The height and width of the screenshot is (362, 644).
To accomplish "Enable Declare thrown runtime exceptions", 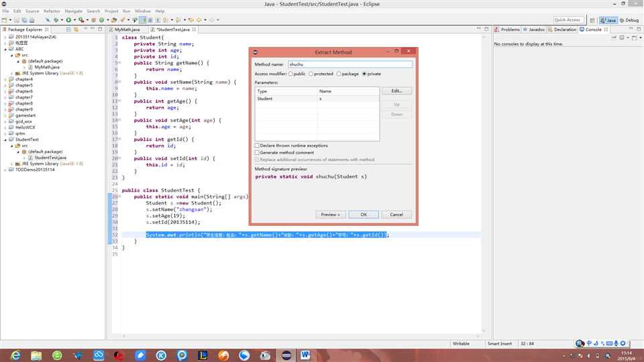I will tap(257, 145).
